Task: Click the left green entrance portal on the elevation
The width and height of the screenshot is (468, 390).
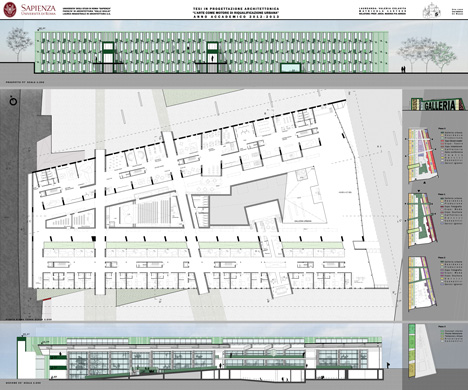Action: pos(108,57)
